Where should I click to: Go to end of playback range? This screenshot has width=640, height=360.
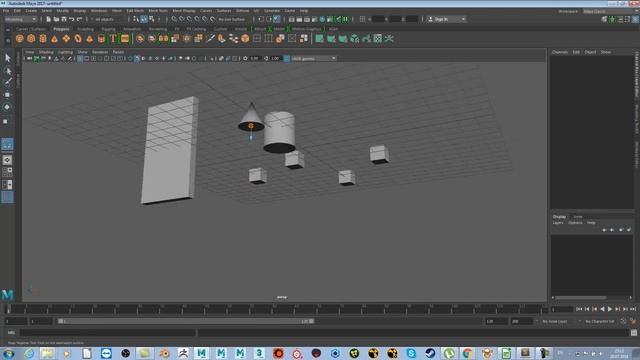pos(633,309)
